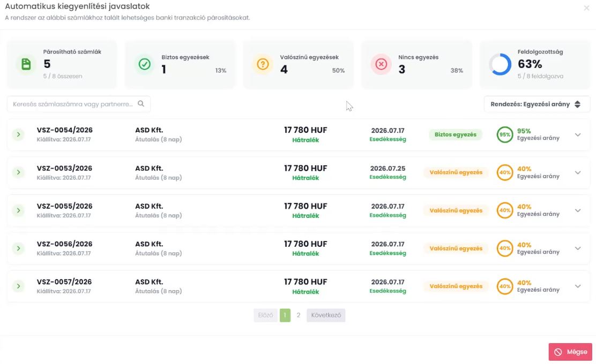596x364 pixels.
Task: Click the Előző pagination button
Action: click(x=265, y=315)
